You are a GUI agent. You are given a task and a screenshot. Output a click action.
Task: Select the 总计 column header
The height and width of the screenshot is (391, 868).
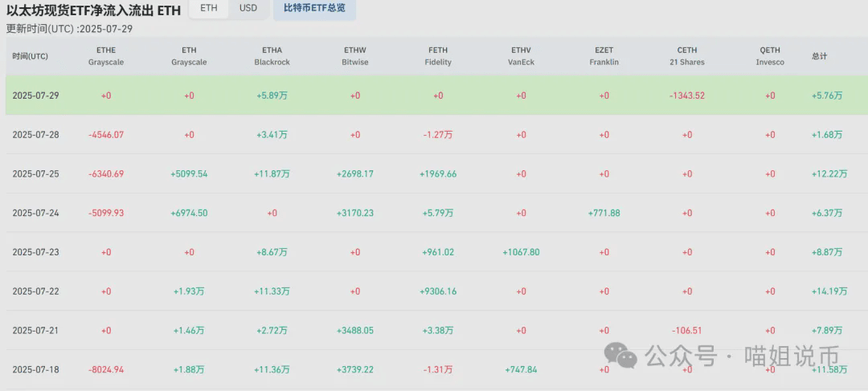[819, 56]
